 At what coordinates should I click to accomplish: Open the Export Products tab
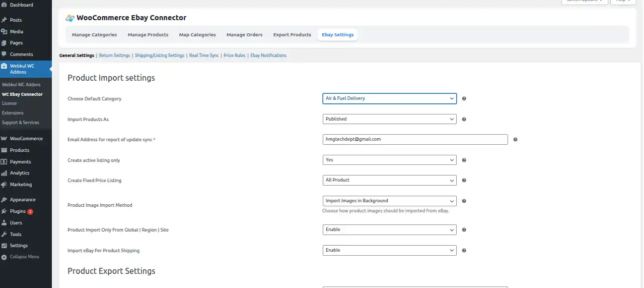tap(292, 35)
